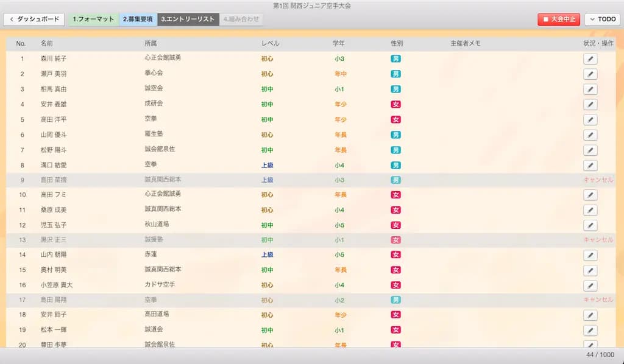Sort by 名前 column header

tap(46, 43)
